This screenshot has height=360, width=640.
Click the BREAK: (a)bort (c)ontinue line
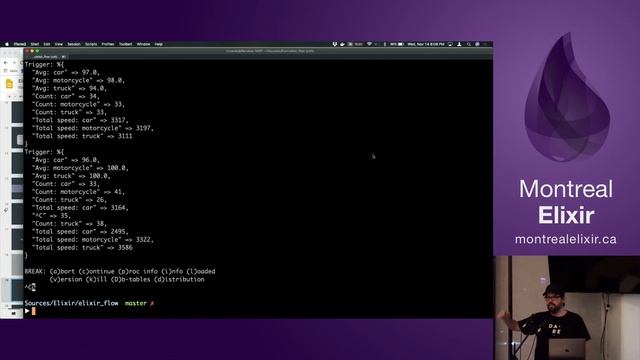coord(120,271)
